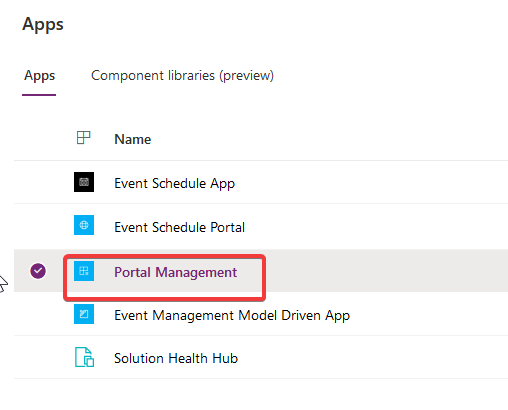Click the Event Schedule App icon
Image resolution: width=508 pixels, height=410 pixels.
coord(84,182)
